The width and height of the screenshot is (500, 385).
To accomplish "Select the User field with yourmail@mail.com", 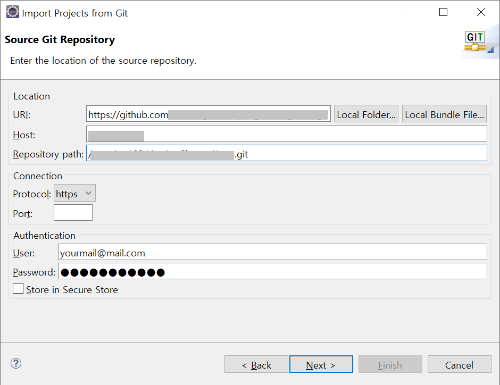I will [x=272, y=252].
